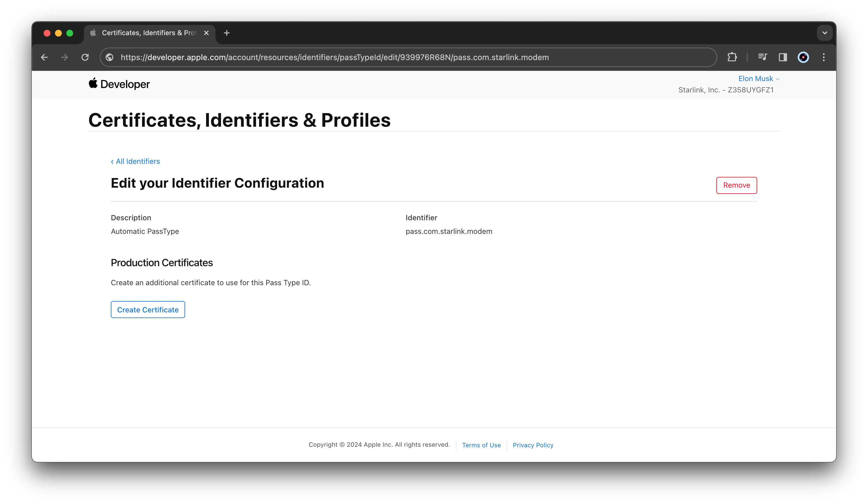
Task: Go back to All Identifiers
Action: pyautogui.click(x=136, y=161)
